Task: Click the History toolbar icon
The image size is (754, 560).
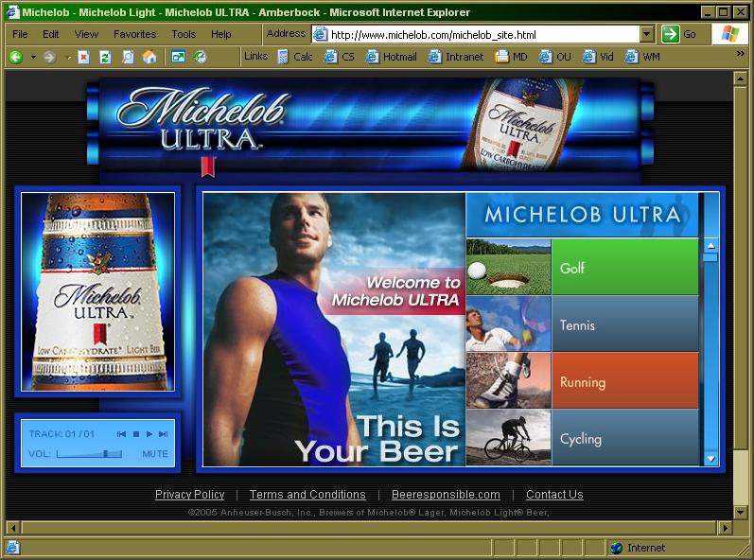Action: (200, 57)
